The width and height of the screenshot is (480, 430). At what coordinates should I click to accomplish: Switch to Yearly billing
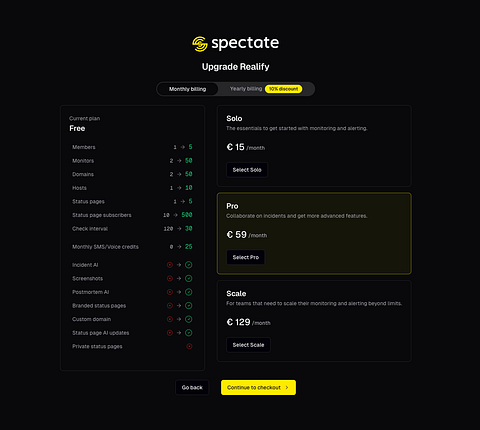(246, 89)
